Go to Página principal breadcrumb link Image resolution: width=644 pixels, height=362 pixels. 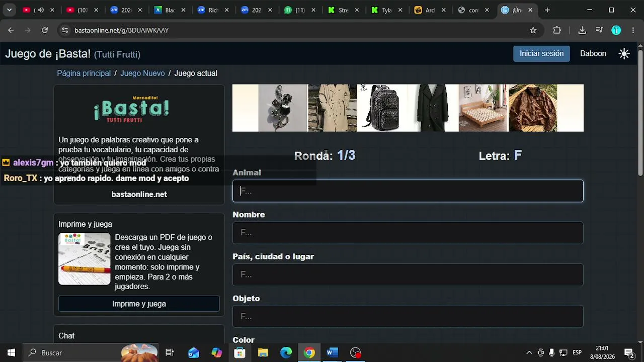pos(84,73)
